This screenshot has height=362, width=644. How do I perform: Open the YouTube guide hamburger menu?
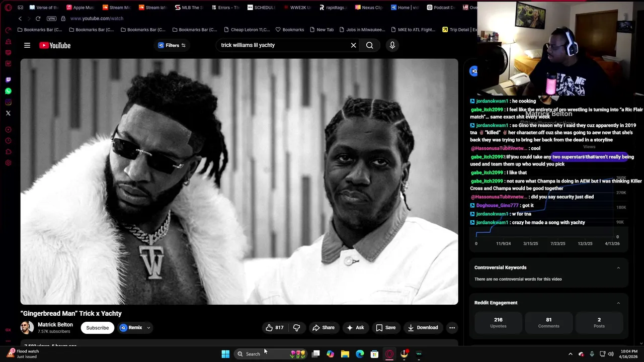point(27,45)
